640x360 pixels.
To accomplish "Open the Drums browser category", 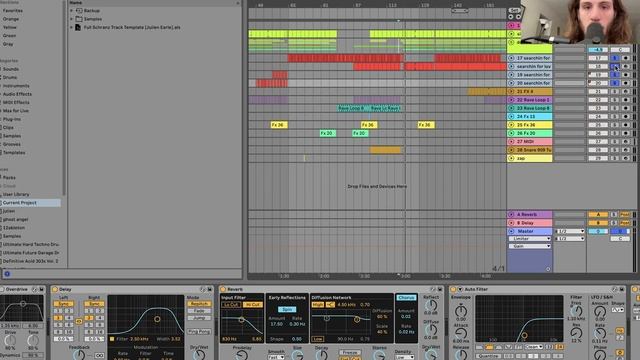I will click(10, 77).
